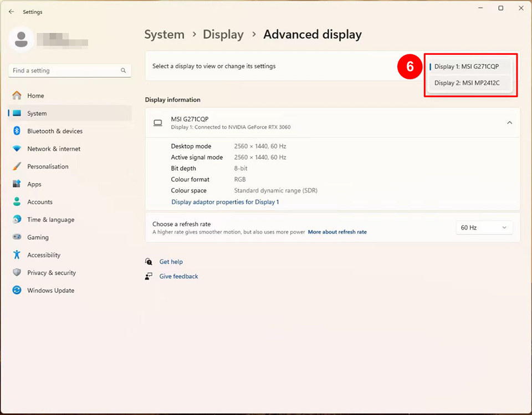Image resolution: width=532 pixels, height=415 pixels.
Task: Choose Display 2: MSI MP2412C option
Action: (x=470, y=83)
